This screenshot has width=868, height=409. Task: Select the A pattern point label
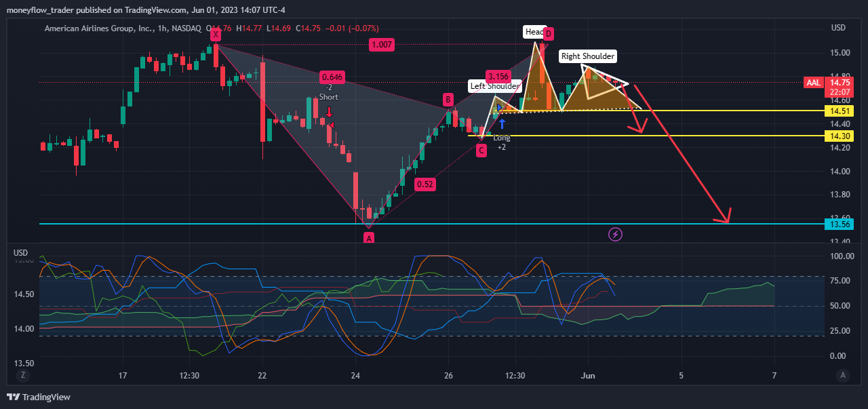coord(369,238)
